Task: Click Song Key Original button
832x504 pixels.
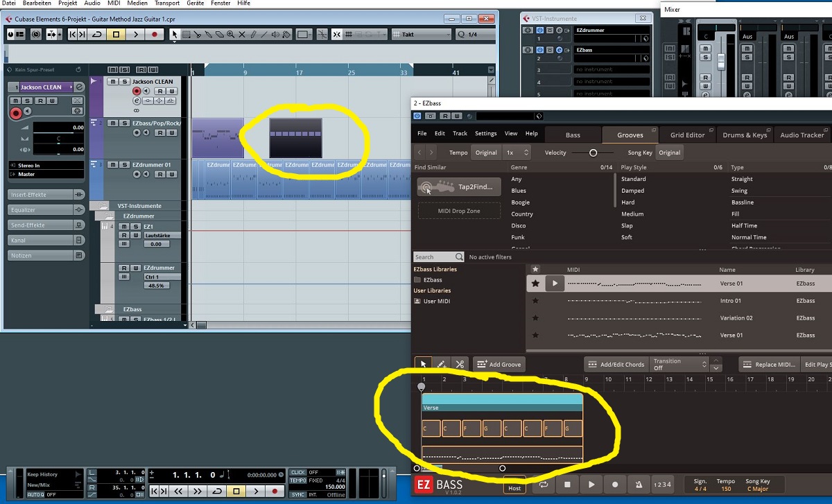Action: (669, 153)
